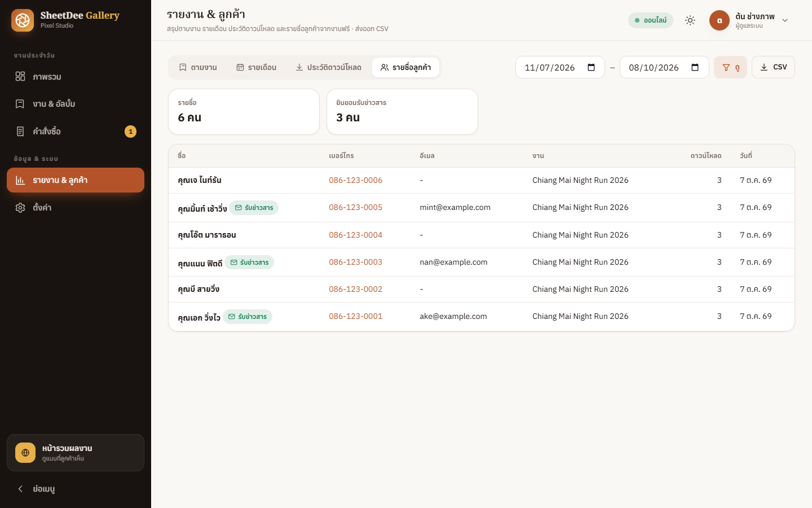Apply the date filter with ดู button
Screen dimensions: 812x508
pyautogui.click(x=730, y=67)
